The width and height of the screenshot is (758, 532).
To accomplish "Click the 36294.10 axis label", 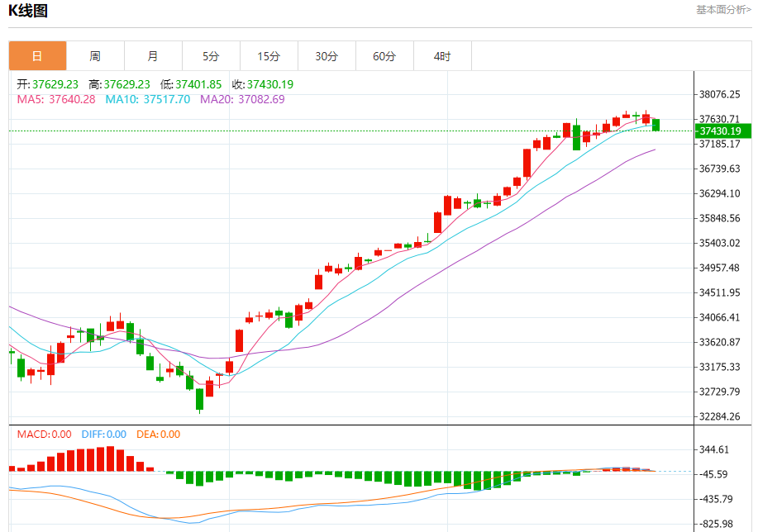I will [x=719, y=193].
